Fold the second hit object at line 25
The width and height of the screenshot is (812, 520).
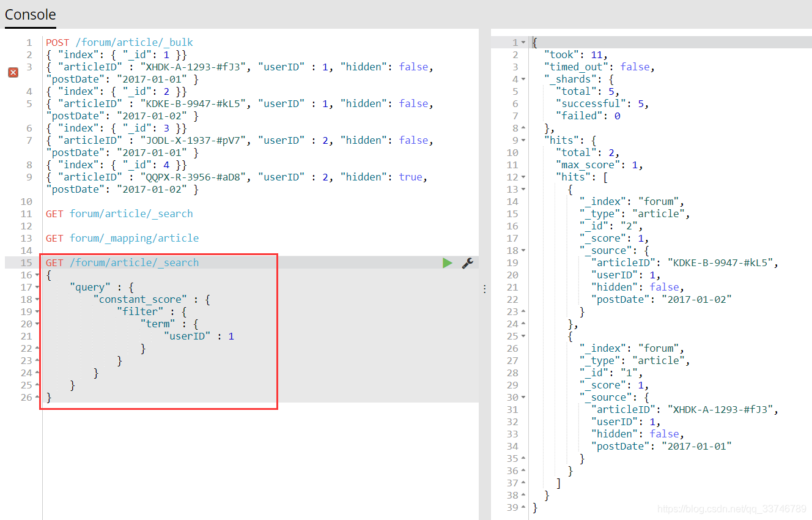pyautogui.click(x=523, y=336)
